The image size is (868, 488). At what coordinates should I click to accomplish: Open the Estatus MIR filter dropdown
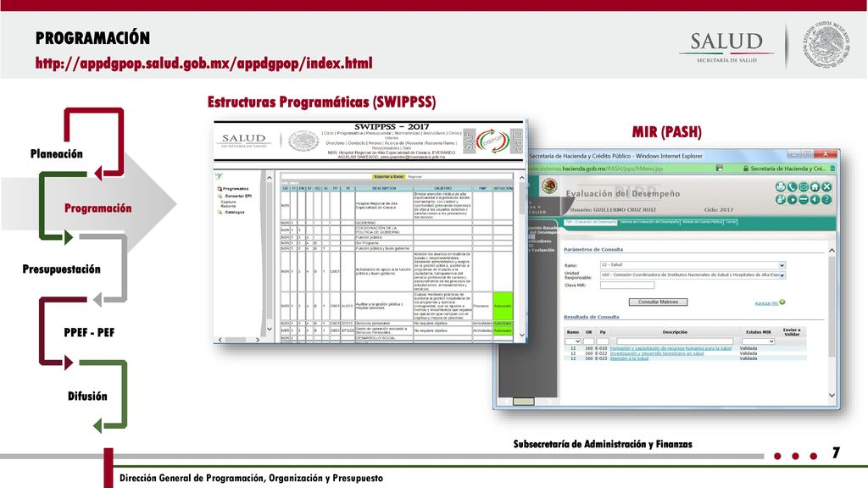point(759,341)
